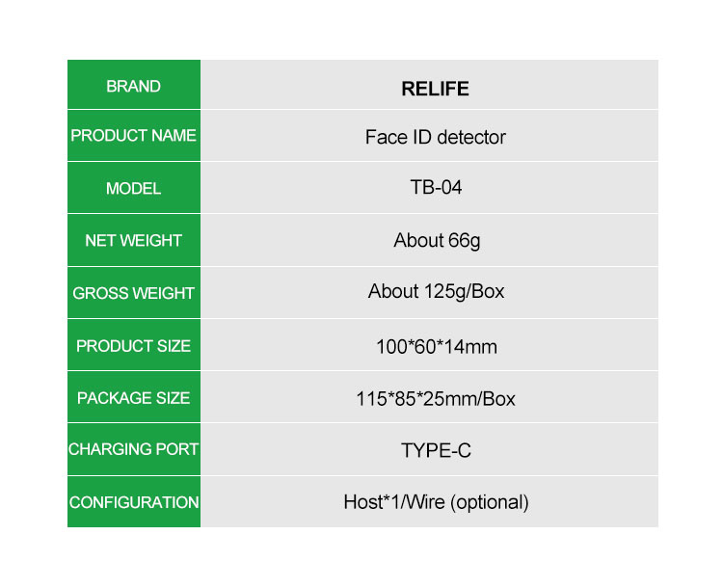Screen dimensions: 723x588
Task: Click the PRODUCT NAME header cell
Action: point(134,136)
